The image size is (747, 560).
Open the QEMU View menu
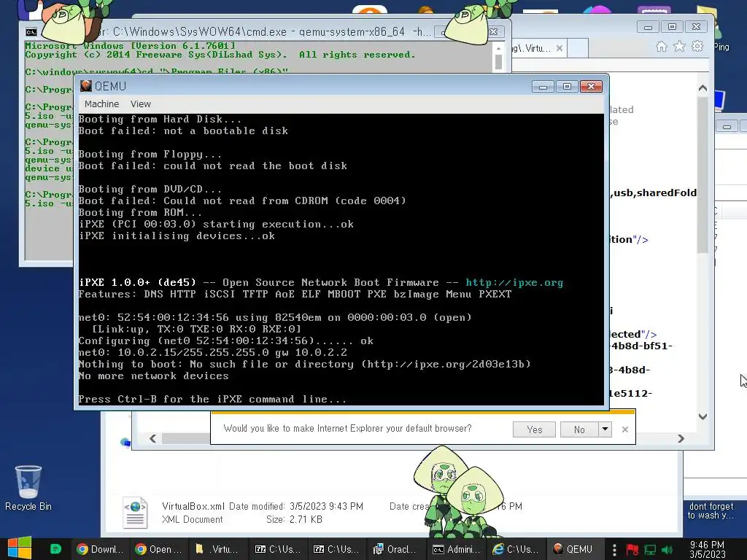tap(141, 104)
